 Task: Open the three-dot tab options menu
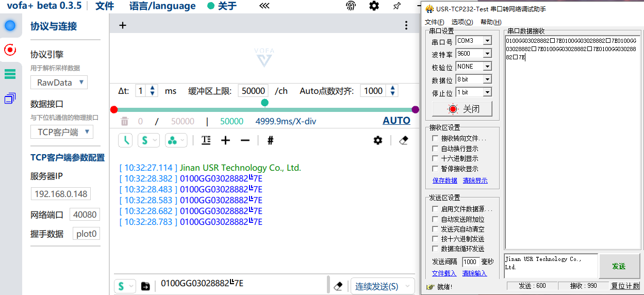pos(406,26)
